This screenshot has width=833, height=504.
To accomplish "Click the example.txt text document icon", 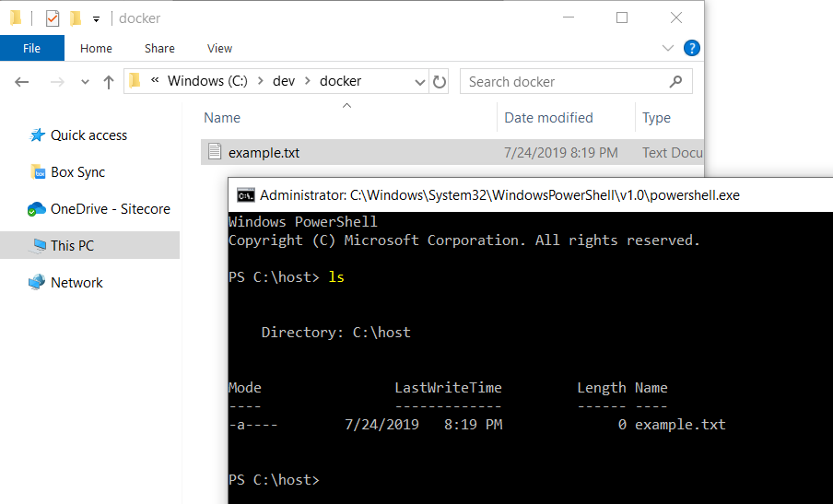I will [215, 152].
